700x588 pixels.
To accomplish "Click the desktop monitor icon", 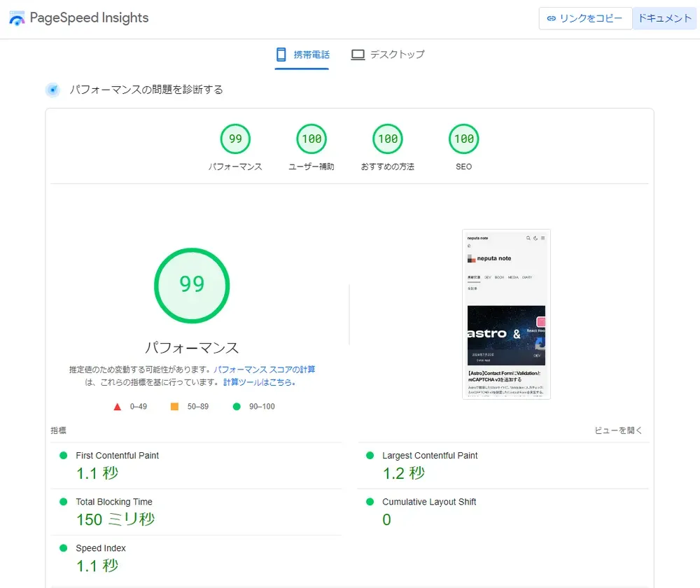I will (x=358, y=55).
